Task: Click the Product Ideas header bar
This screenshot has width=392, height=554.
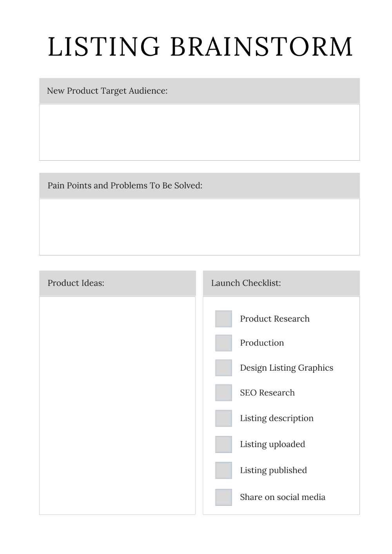Action: (x=118, y=283)
